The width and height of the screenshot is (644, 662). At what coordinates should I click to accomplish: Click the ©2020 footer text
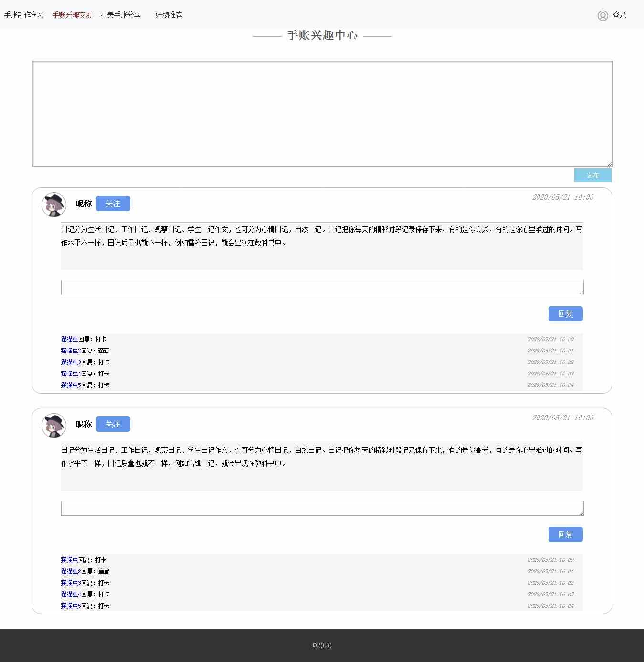click(x=322, y=645)
